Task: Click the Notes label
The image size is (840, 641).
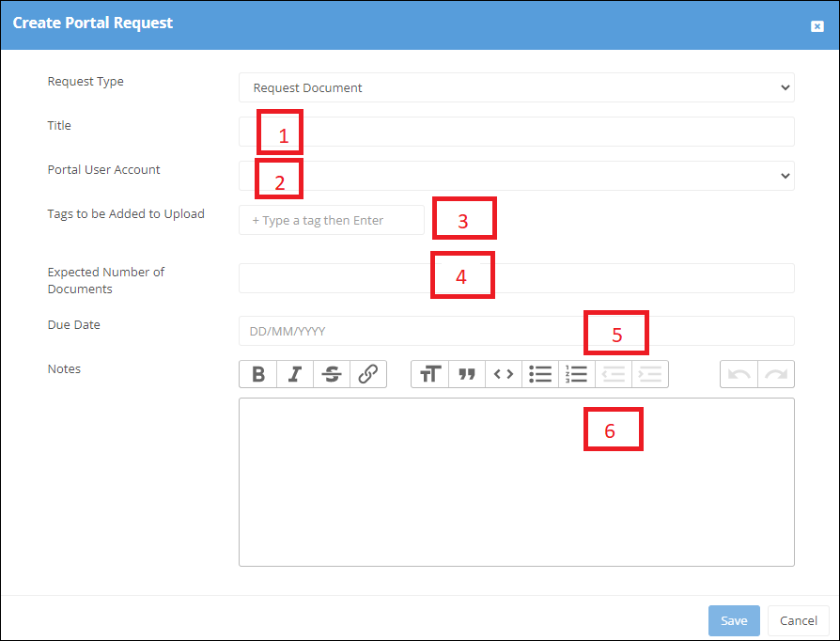Action: click(x=64, y=368)
